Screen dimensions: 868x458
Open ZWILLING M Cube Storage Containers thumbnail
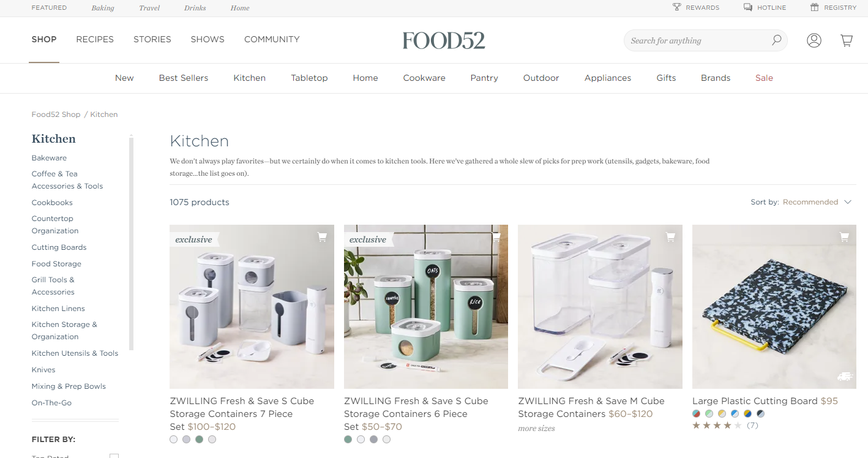[x=600, y=307]
